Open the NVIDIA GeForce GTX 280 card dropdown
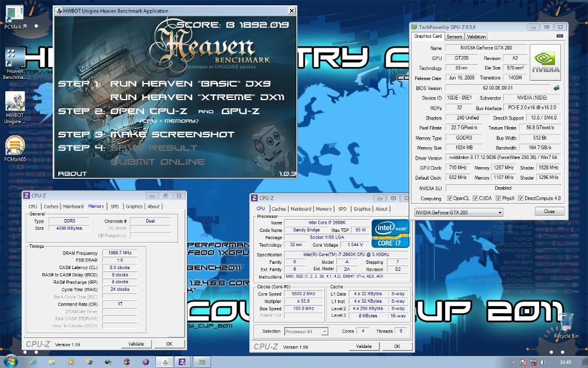This screenshot has width=588, height=368. point(458,213)
